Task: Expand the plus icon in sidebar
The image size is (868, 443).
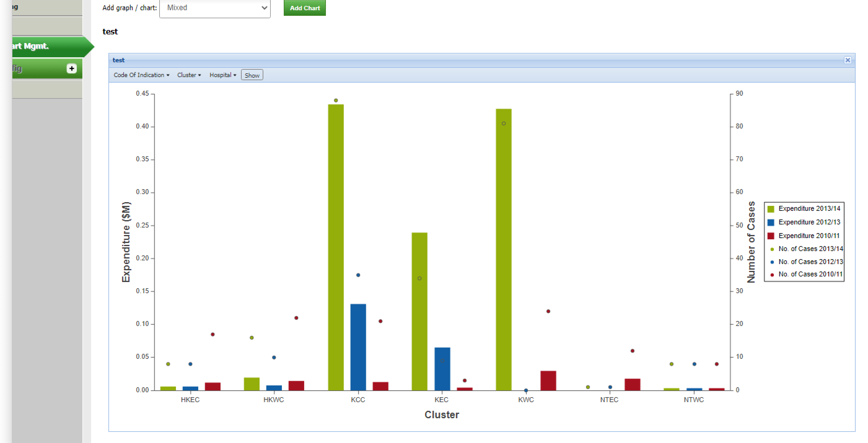Action: tap(72, 68)
